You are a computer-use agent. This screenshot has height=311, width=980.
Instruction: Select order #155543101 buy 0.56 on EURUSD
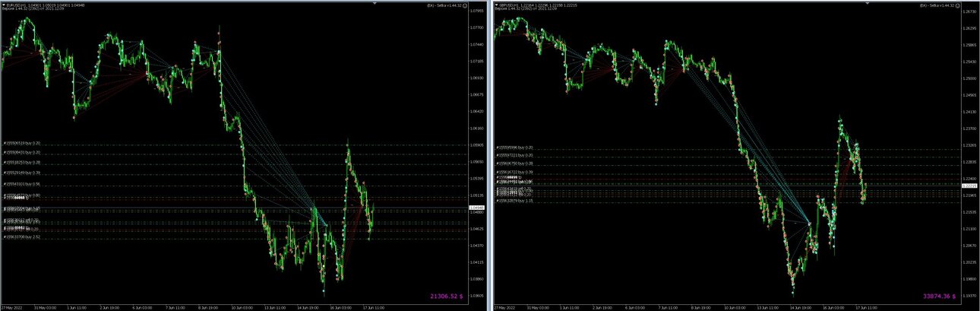[21, 183]
